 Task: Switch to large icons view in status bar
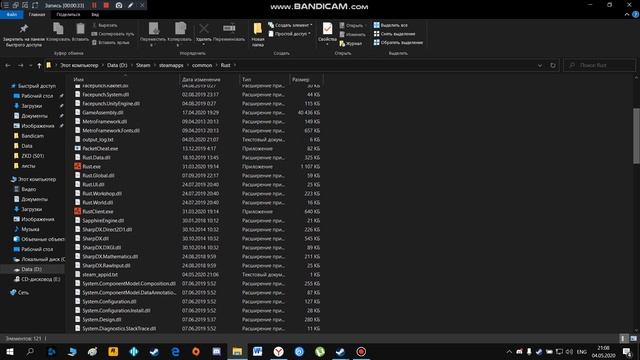tap(633, 338)
